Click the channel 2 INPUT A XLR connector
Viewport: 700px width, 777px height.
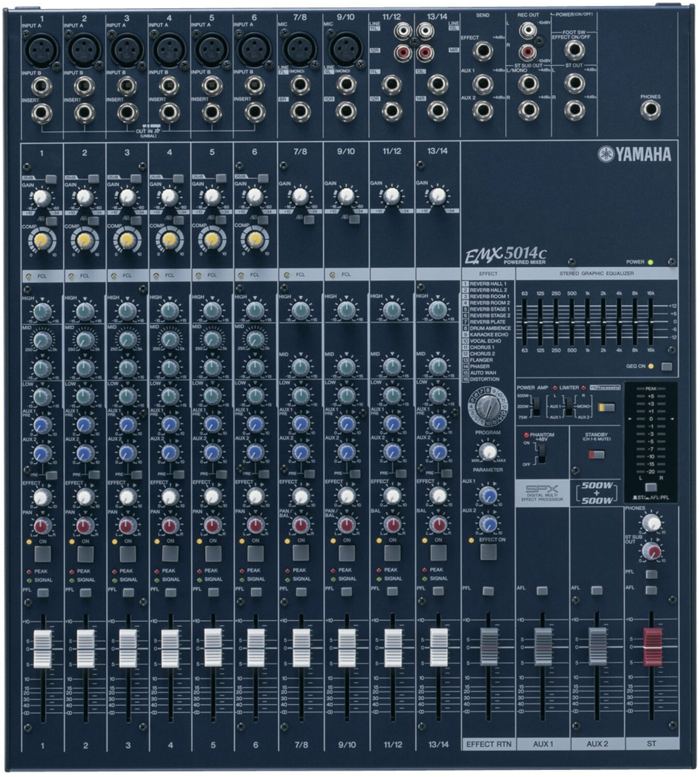pyautogui.click(x=83, y=49)
